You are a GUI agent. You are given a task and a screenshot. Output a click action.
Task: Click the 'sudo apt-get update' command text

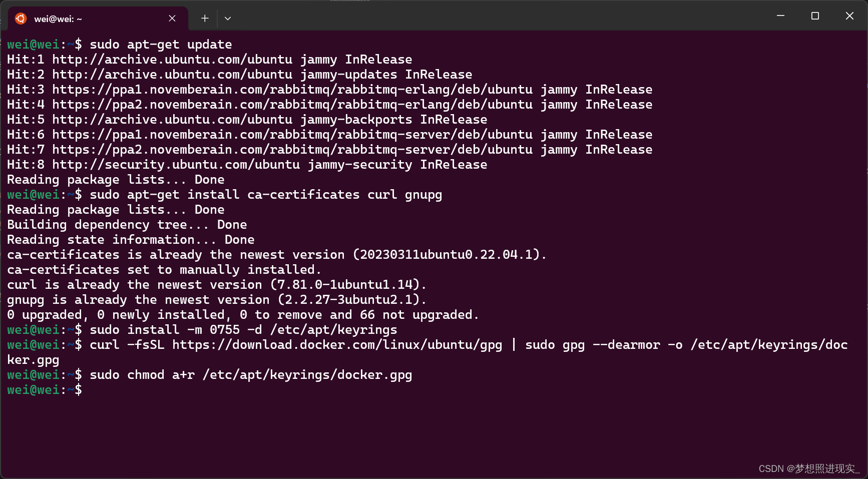(161, 45)
